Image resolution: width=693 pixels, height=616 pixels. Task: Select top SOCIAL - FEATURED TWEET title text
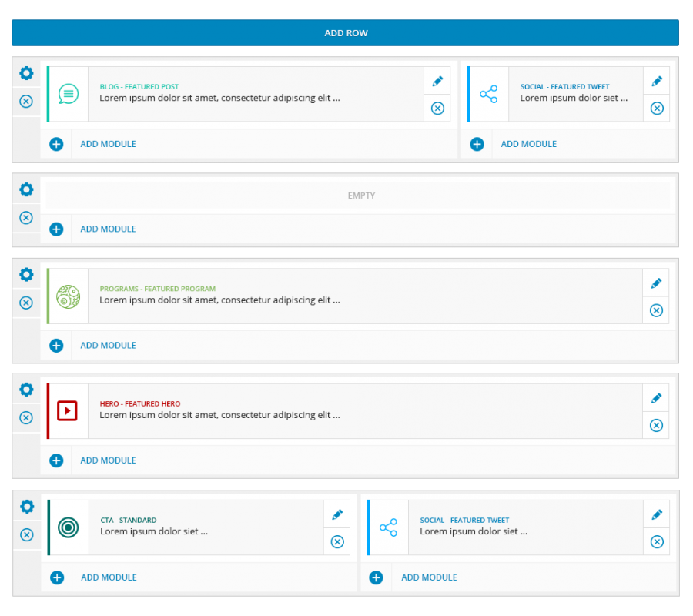point(564,86)
